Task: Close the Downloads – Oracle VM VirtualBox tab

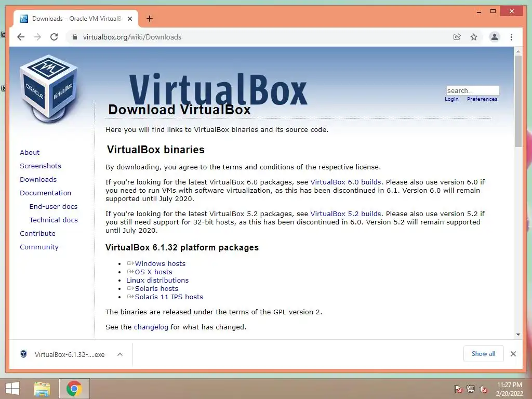Action: click(x=130, y=19)
